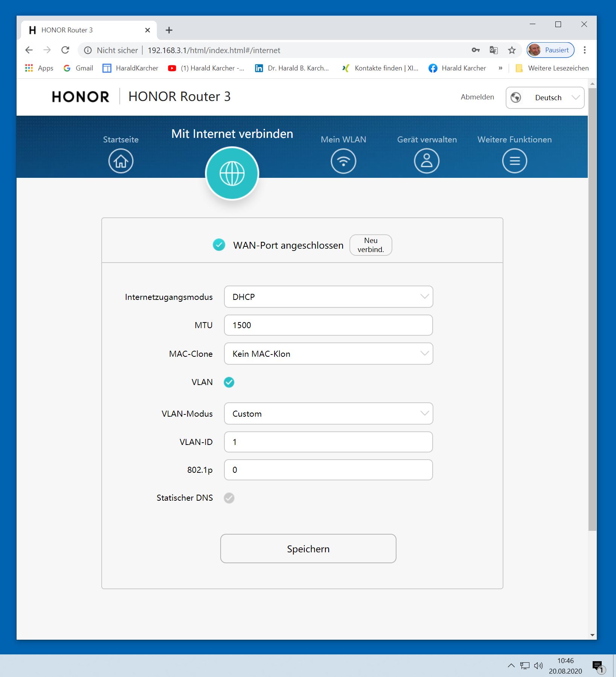
Task: Expand the MAC-Clone dropdown
Action: 328,354
